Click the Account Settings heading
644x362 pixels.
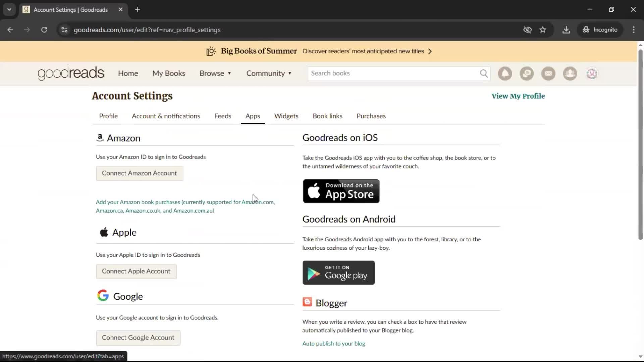[132, 96]
